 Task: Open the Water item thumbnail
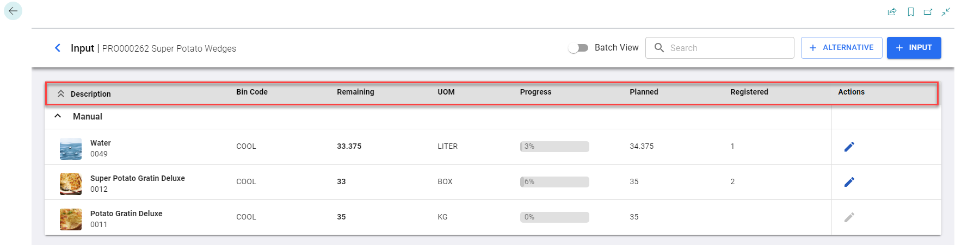pyautogui.click(x=71, y=148)
